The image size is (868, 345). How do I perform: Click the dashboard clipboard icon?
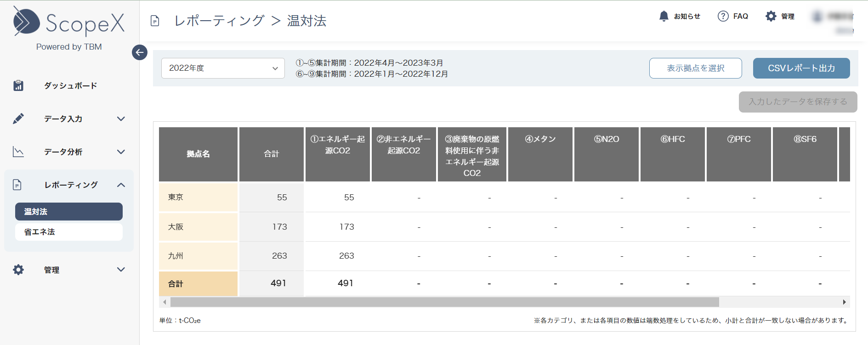(x=18, y=85)
